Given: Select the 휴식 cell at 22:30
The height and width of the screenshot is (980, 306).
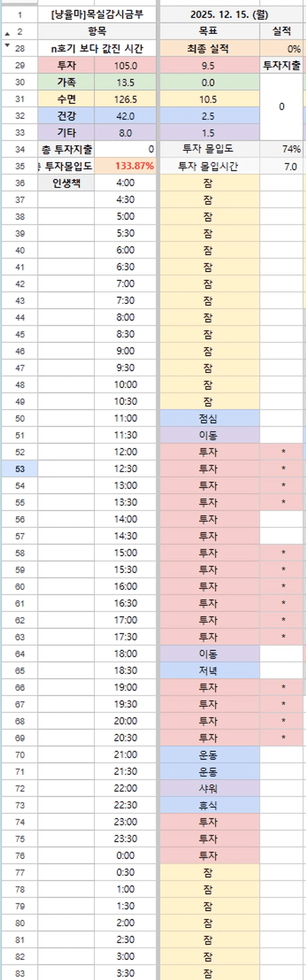Looking at the screenshot, I should (208, 805).
